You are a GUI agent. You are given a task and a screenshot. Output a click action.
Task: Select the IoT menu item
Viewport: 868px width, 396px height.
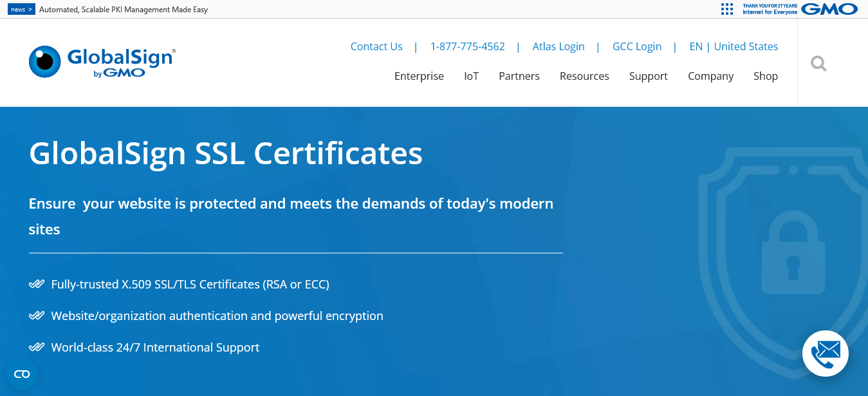point(471,76)
